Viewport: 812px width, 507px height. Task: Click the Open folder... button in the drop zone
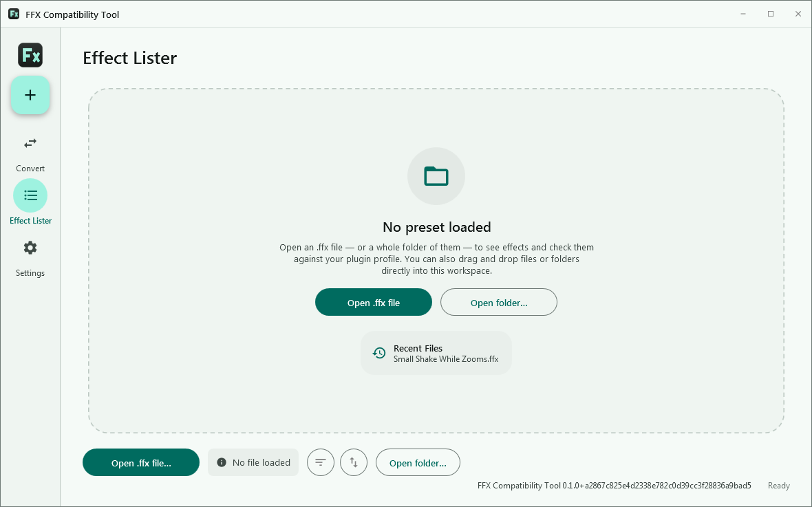[x=499, y=303]
